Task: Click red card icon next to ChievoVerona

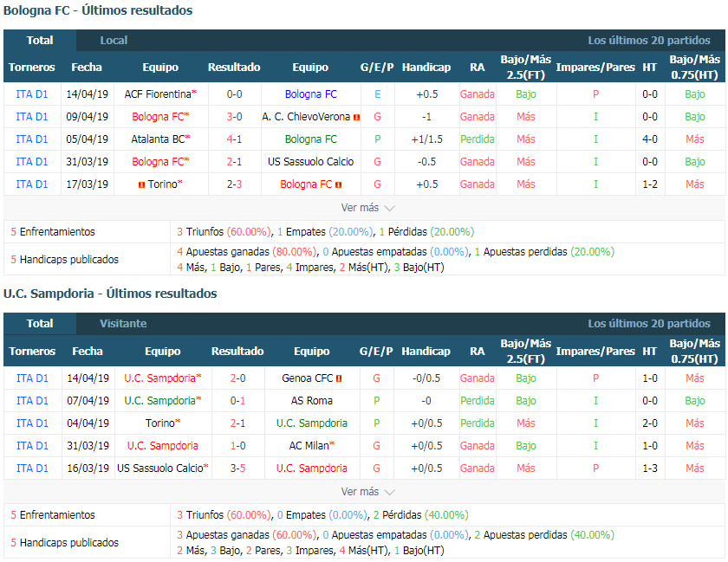Action: (356, 118)
